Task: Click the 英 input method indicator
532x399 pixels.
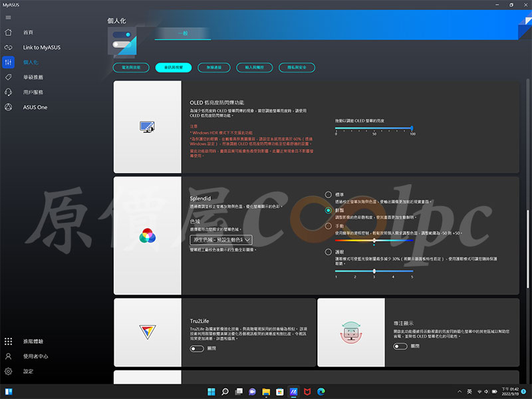Action: (x=469, y=392)
